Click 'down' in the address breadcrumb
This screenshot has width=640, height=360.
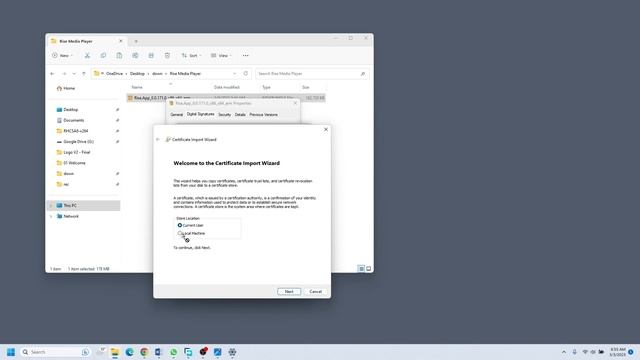coord(157,74)
